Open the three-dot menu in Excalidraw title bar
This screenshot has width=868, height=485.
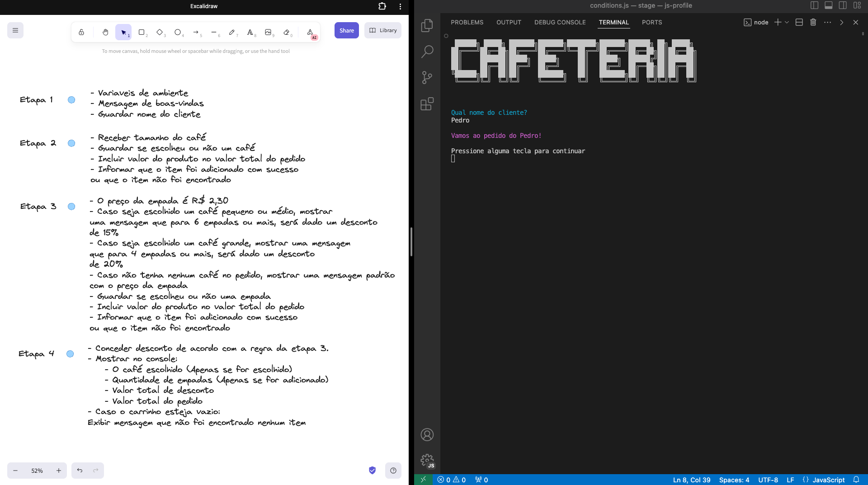(400, 6)
